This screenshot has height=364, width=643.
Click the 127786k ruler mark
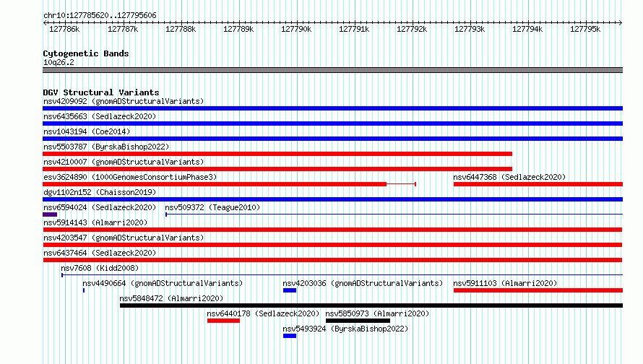(64, 29)
